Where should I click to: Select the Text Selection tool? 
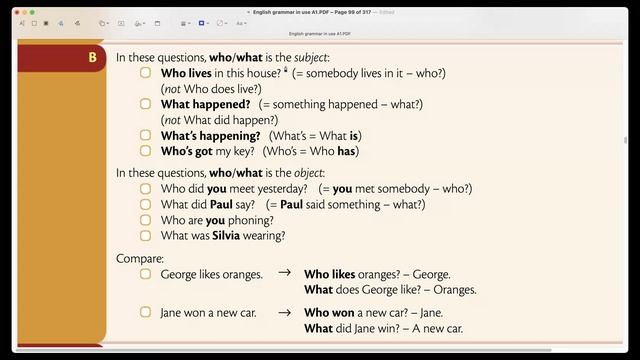tap(22, 24)
